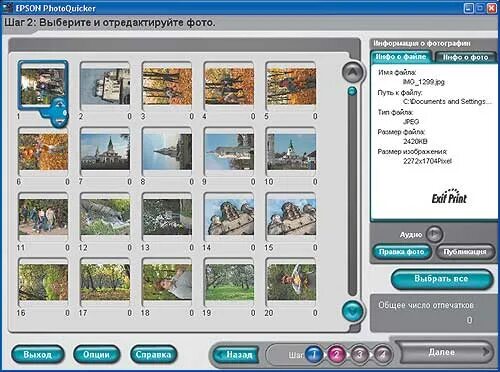
Task: Jump to step 3 circle
Action: [x=359, y=354]
